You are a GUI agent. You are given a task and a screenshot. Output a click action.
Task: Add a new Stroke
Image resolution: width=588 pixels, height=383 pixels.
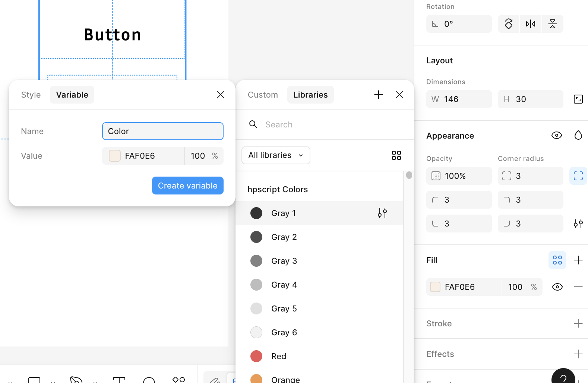(x=578, y=323)
